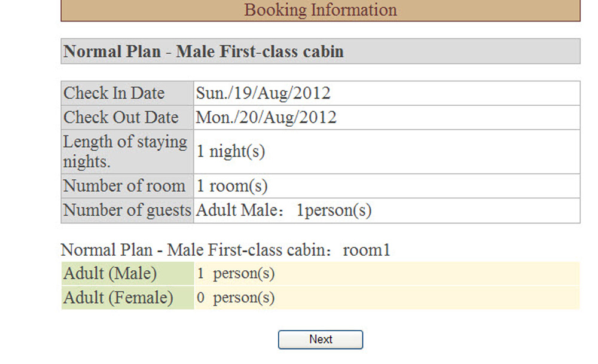Image resolution: width=598 pixels, height=364 pixels.
Task: Click the number 0 in Adult Female row
Action: (x=200, y=298)
